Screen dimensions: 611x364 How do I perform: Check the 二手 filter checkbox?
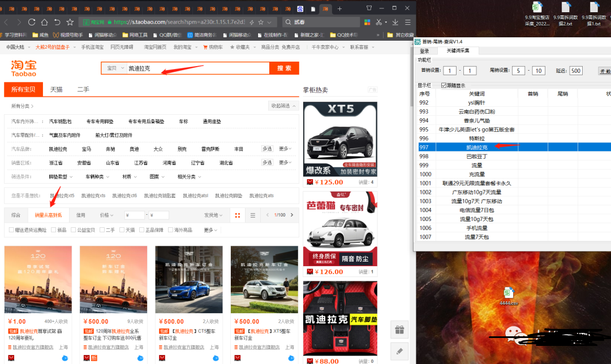pyautogui.click(x=102, y=230)
